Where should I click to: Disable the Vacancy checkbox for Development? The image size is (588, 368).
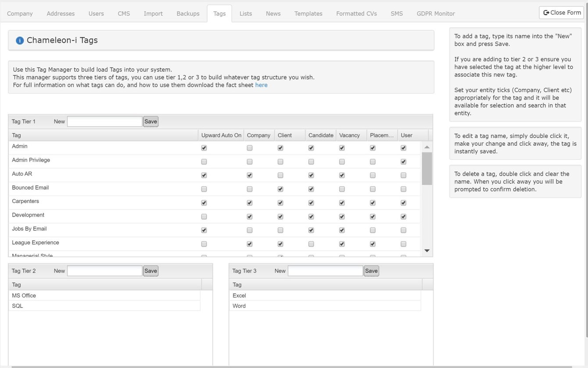[x=342, y=216]
